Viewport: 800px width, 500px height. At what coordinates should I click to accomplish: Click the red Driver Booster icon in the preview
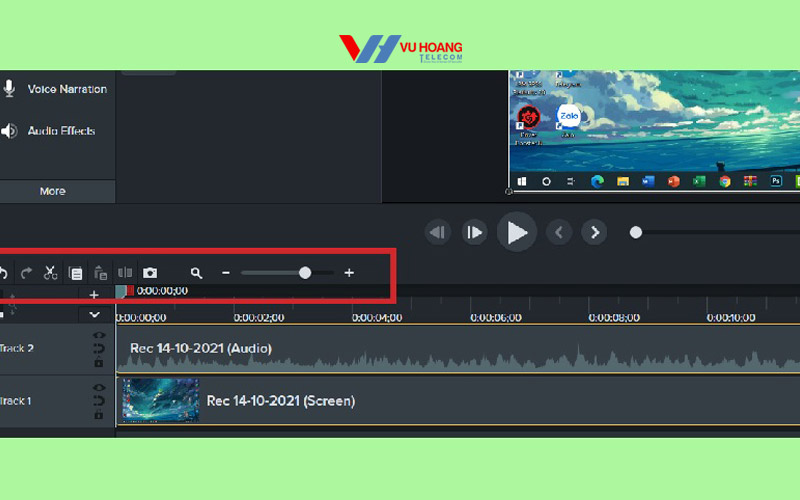click(529, 117)
